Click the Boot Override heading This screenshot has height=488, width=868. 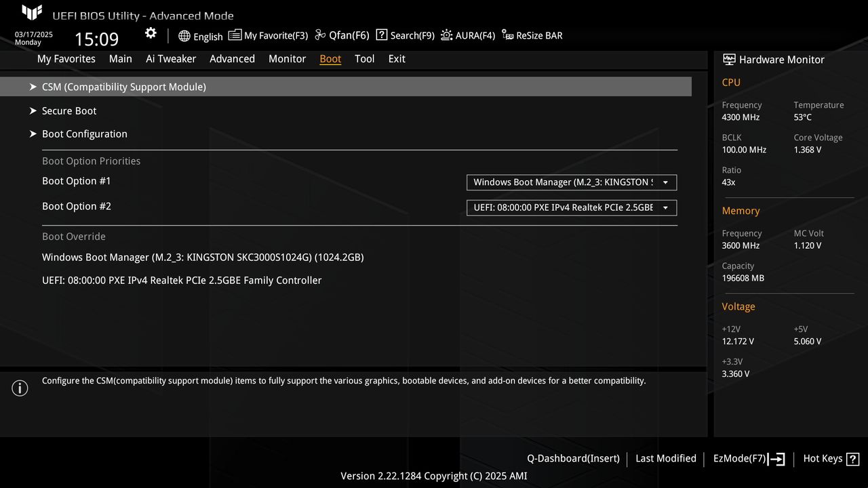[74, 237]
